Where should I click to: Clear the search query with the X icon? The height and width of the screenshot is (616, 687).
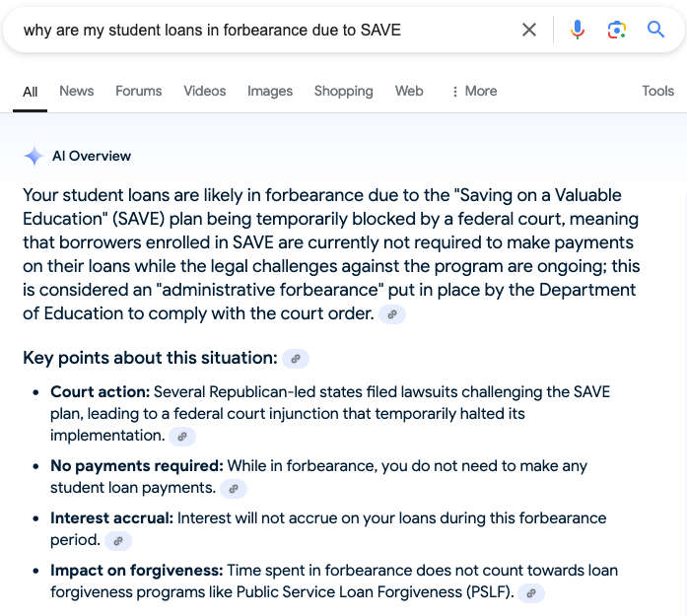point(529,30)
